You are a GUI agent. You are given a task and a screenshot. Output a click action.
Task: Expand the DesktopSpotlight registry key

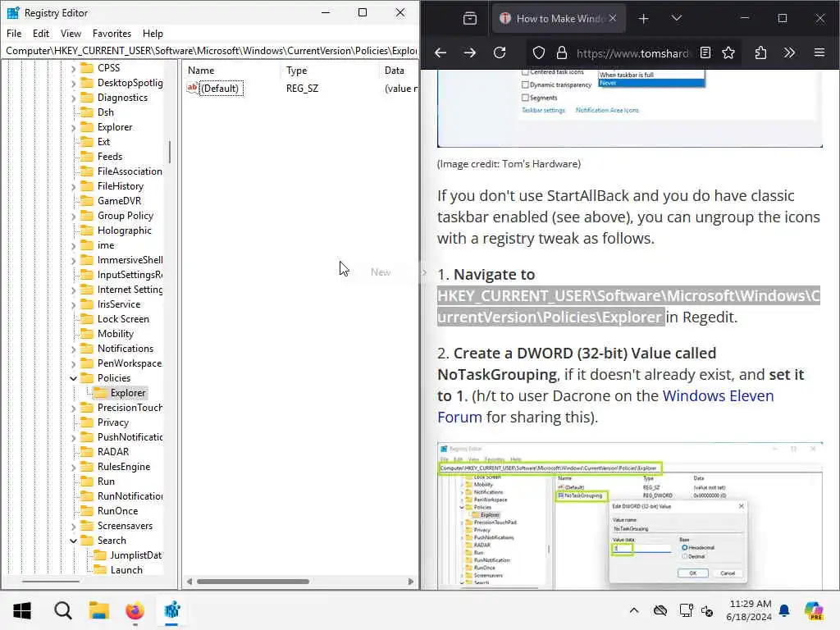73,83
